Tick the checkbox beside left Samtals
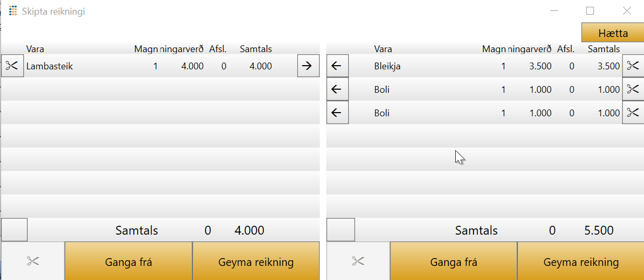The height and width of the screenshot is (280, 644). [14, 230]
